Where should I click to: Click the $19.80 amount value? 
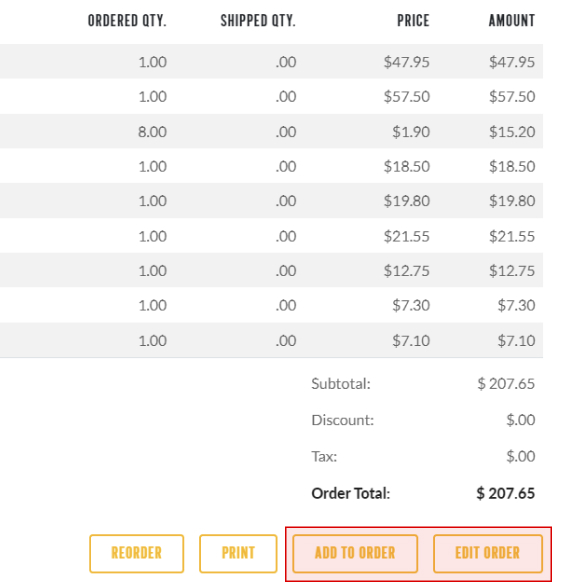(x=512, y=201)
